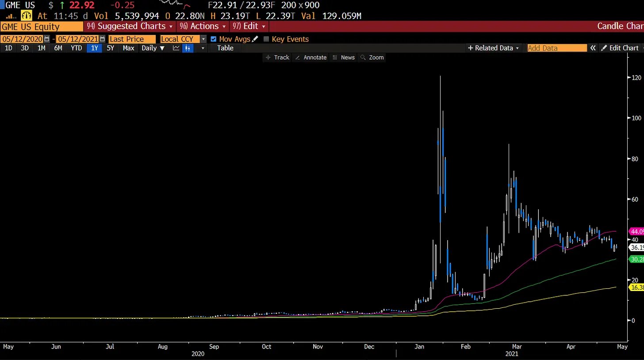The image size is (644, 360).
Task: Select the Max range tab
Action: coord(128,48)
